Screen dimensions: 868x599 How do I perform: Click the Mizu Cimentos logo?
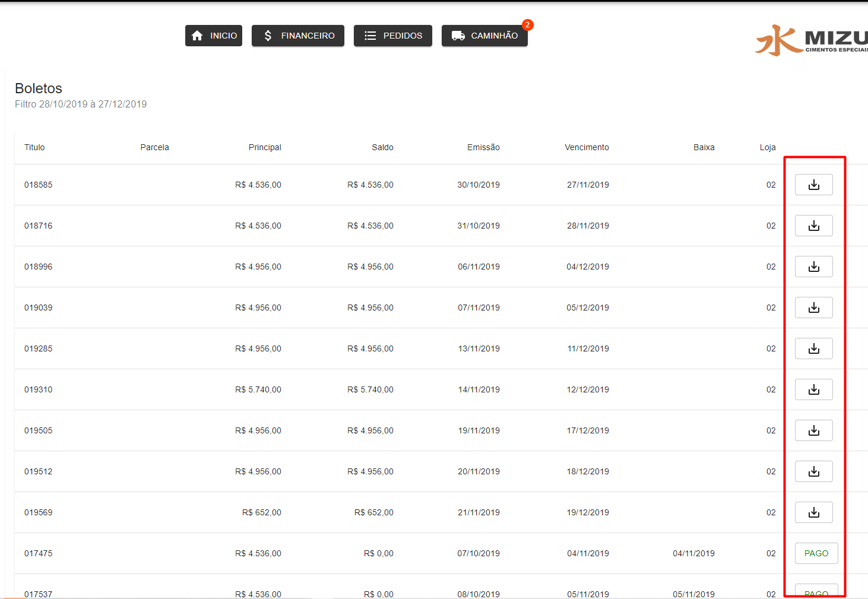click(x=812, y=40)
